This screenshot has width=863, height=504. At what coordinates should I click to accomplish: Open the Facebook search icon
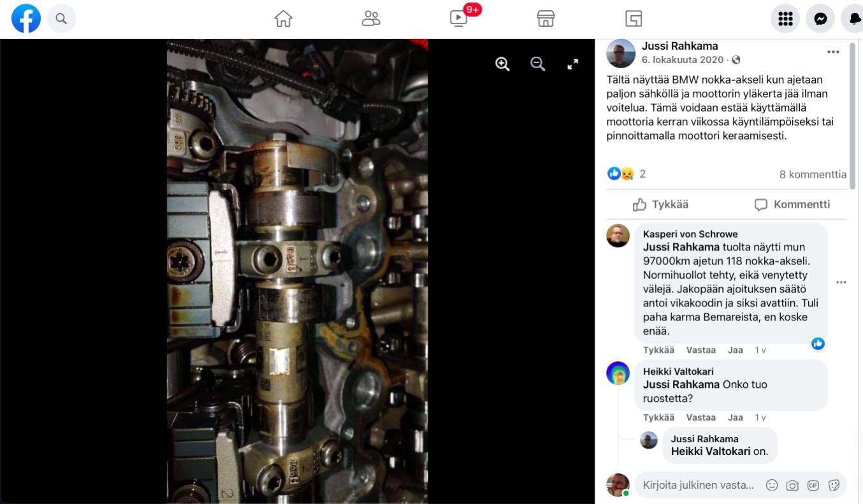click(x=61, y=19)
